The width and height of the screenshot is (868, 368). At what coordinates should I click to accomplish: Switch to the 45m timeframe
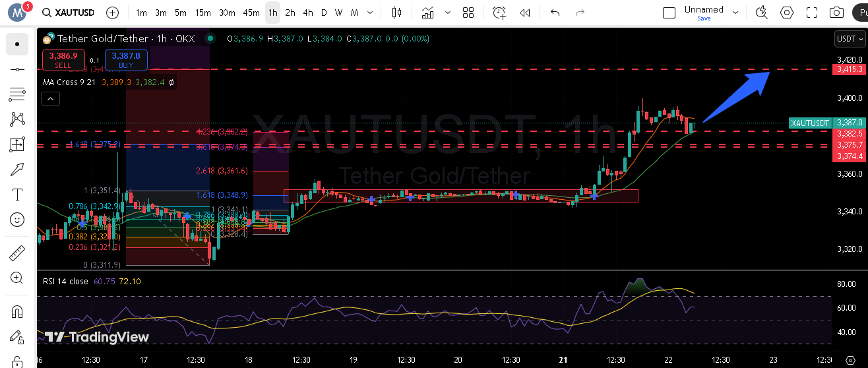coord(251,13)
